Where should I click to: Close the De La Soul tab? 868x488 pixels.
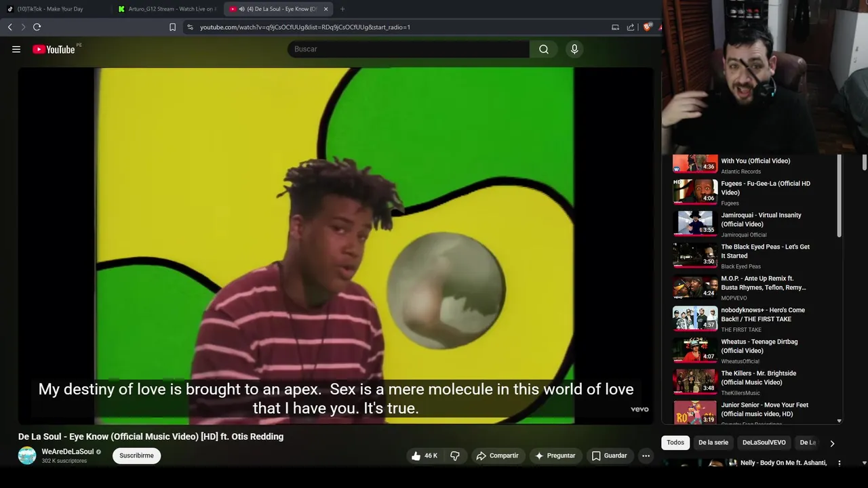click(325, 9)
